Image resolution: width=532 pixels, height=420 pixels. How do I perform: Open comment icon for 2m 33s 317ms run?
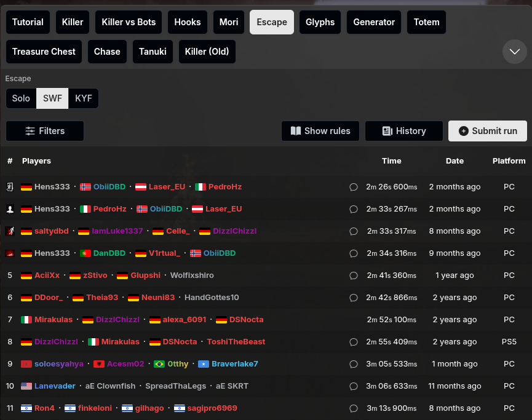click(354, 231)
